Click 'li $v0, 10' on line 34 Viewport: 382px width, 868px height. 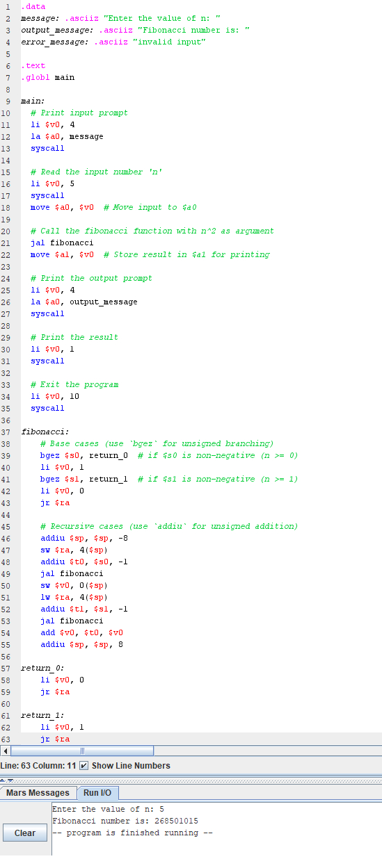coord(55,396)
